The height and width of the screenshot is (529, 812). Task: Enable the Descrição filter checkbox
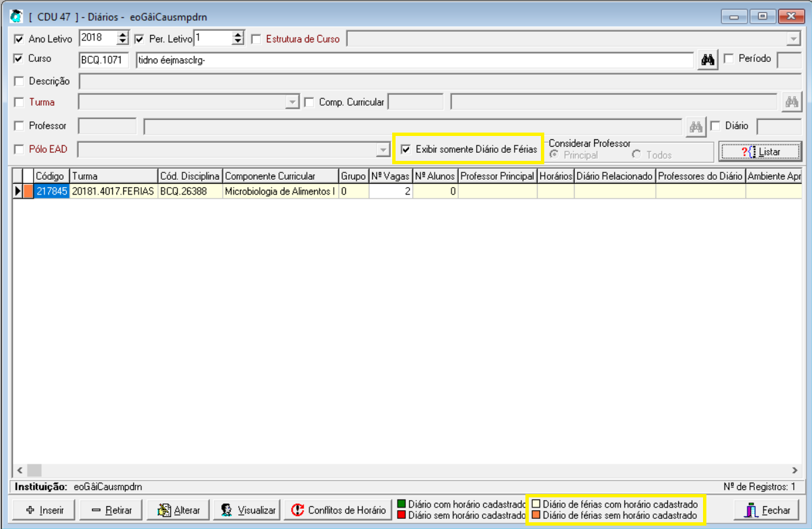(x=19, y=81)
